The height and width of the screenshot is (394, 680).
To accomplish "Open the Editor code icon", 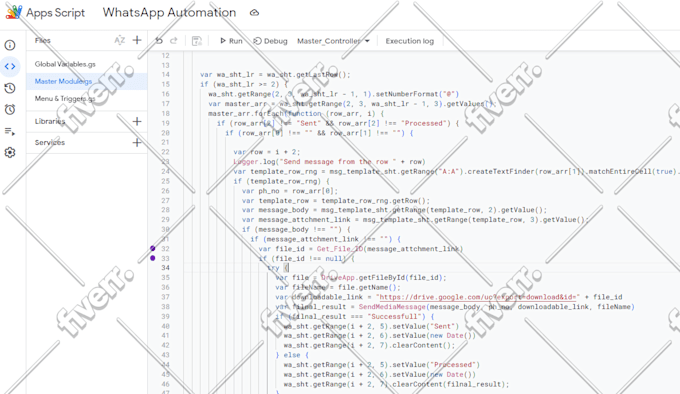I will tap(10, 66).
